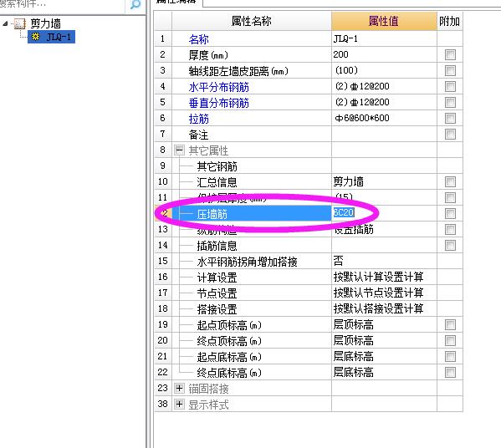This screenshot has width=501, height=448.
Task: Tick the 起点顶标高 附加 checkbox
Action: pos(450,325)
